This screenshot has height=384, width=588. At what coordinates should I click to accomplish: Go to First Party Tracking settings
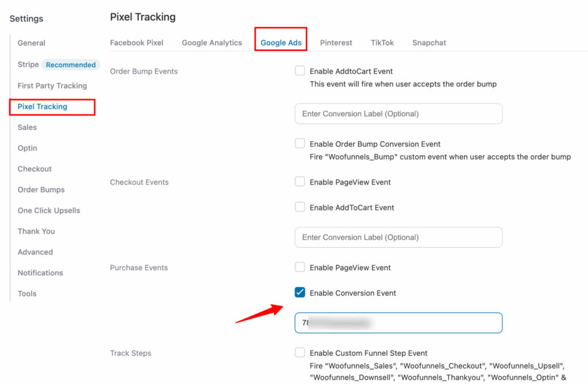(x=52, y=86)
